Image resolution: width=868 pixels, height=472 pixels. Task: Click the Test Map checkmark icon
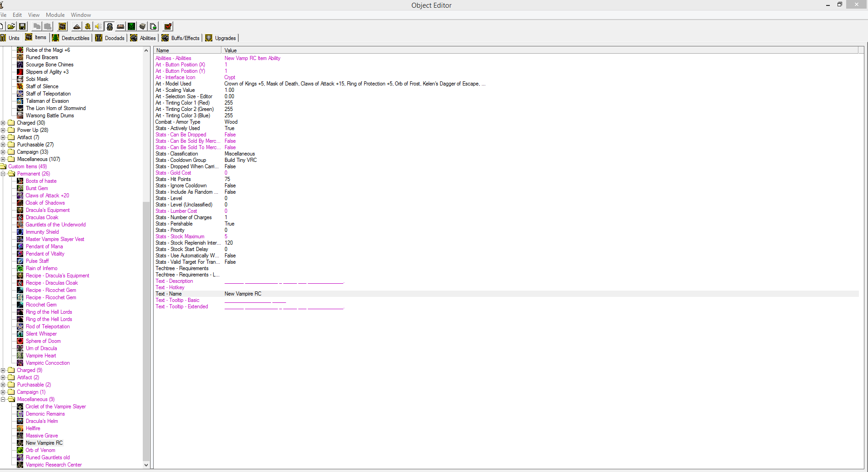168,26
